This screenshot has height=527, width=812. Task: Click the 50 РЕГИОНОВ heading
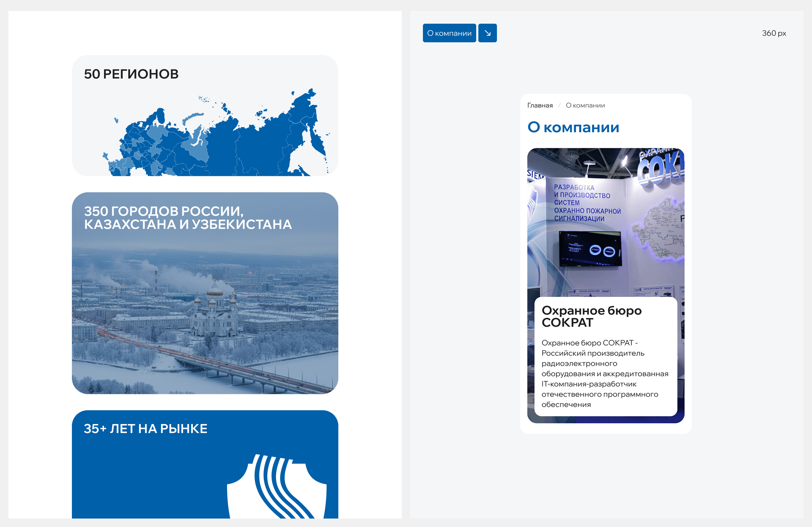131,74
